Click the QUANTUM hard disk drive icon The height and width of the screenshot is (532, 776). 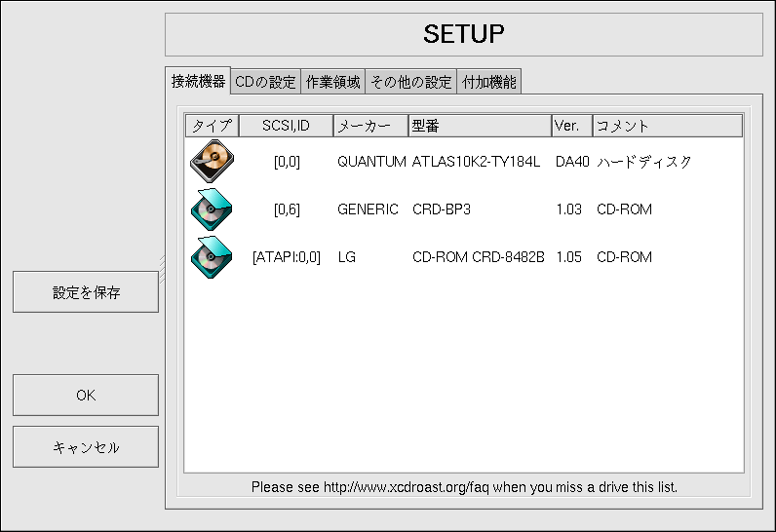(211, 162)
